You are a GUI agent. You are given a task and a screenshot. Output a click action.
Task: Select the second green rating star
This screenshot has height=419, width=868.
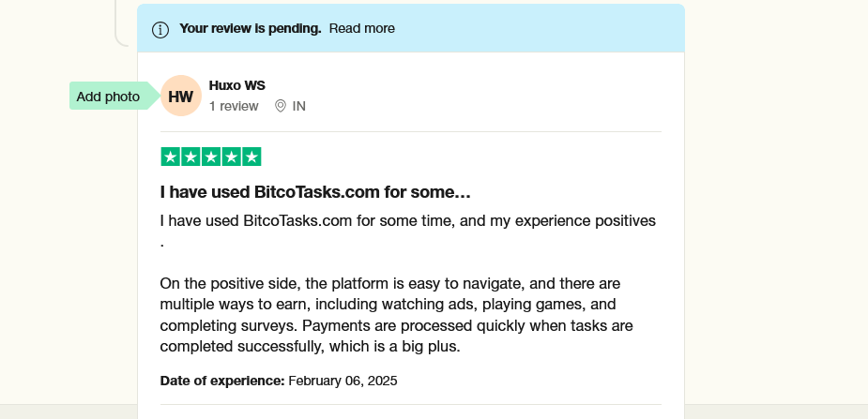tap(190, 157)
